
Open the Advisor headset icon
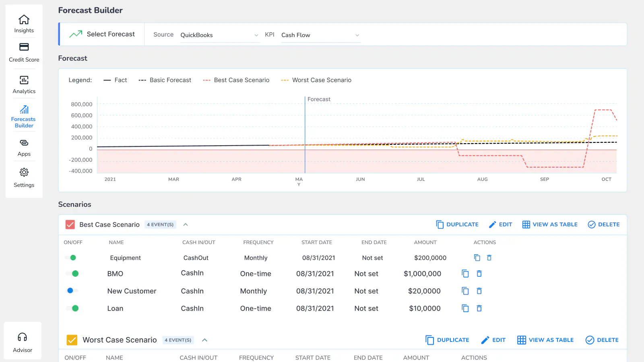pos(23,337)
